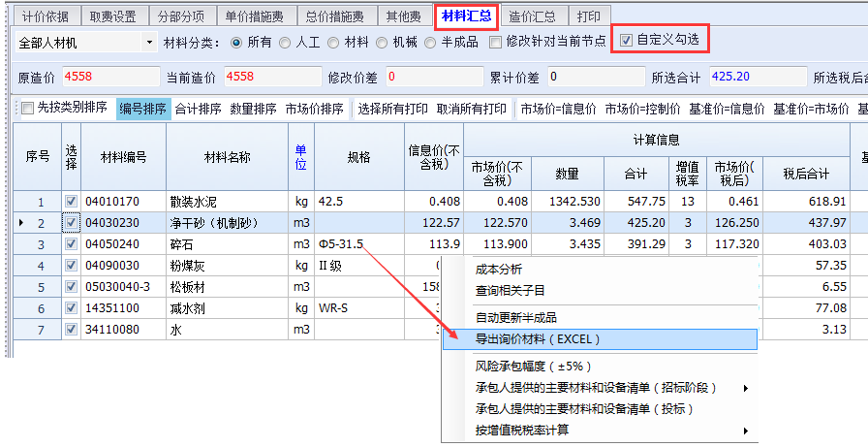The width and height of the screenshot is (868, 447).
Task: Enable 修改针对当前节点 checkbox
Action: coord(496,43)
